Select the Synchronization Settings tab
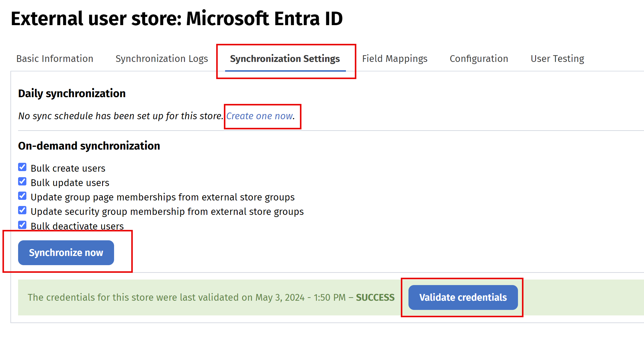This screenshot has height=343, width=644. tap(285, 59)
